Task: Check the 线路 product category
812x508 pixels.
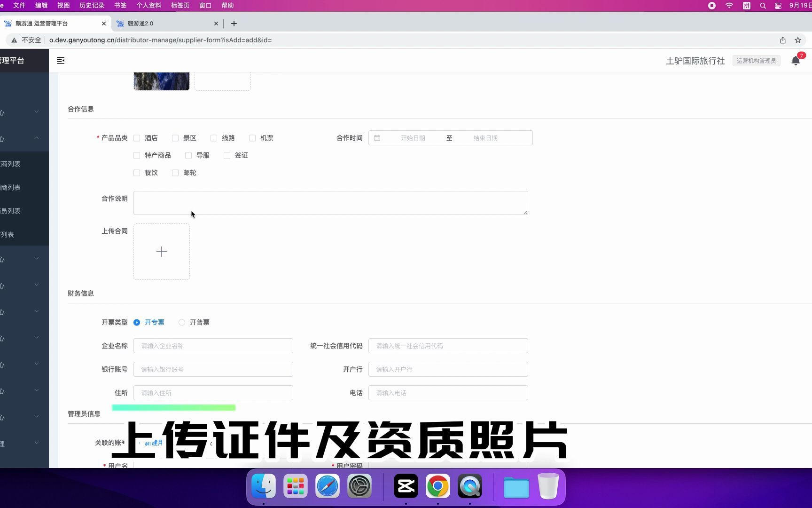Action: (214, 138)
